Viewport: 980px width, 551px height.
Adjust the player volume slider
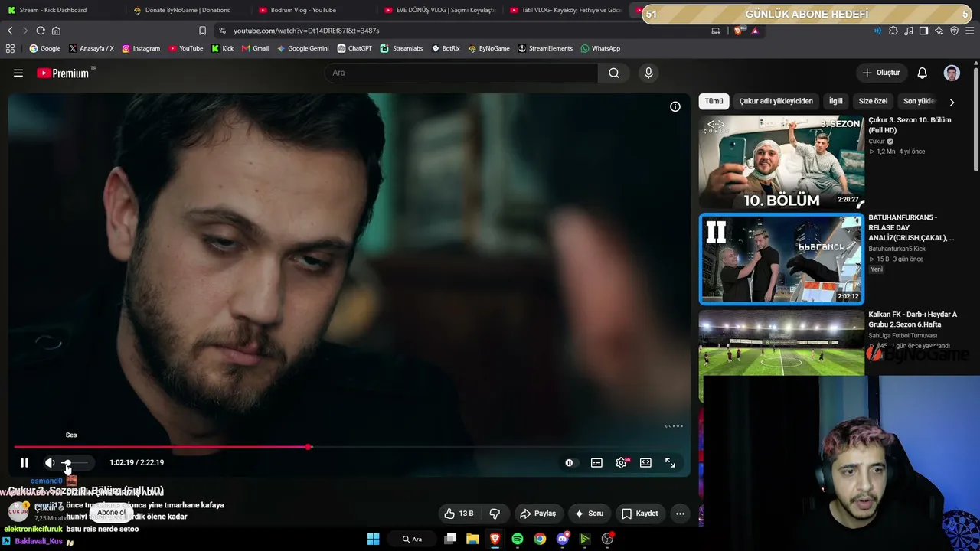[76, 462]
